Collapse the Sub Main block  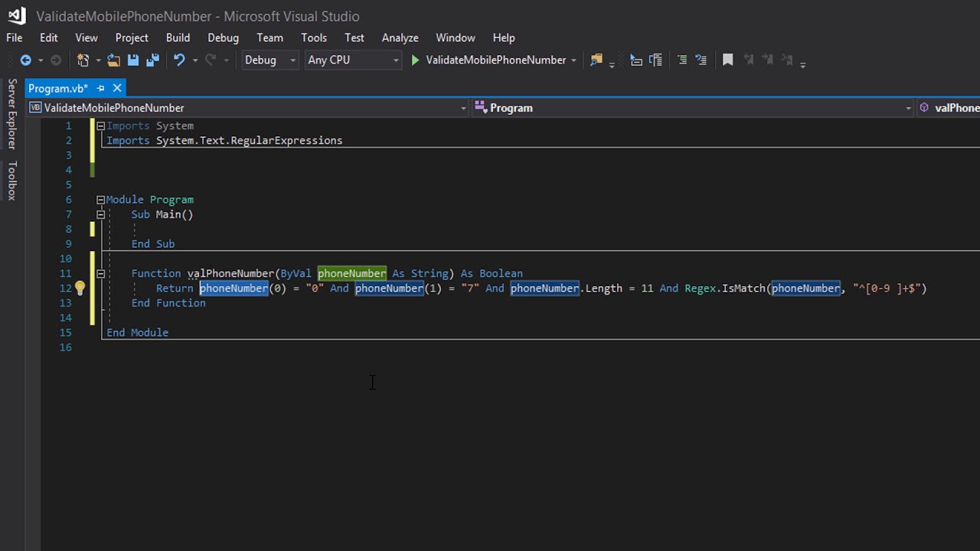coord(100,214)
